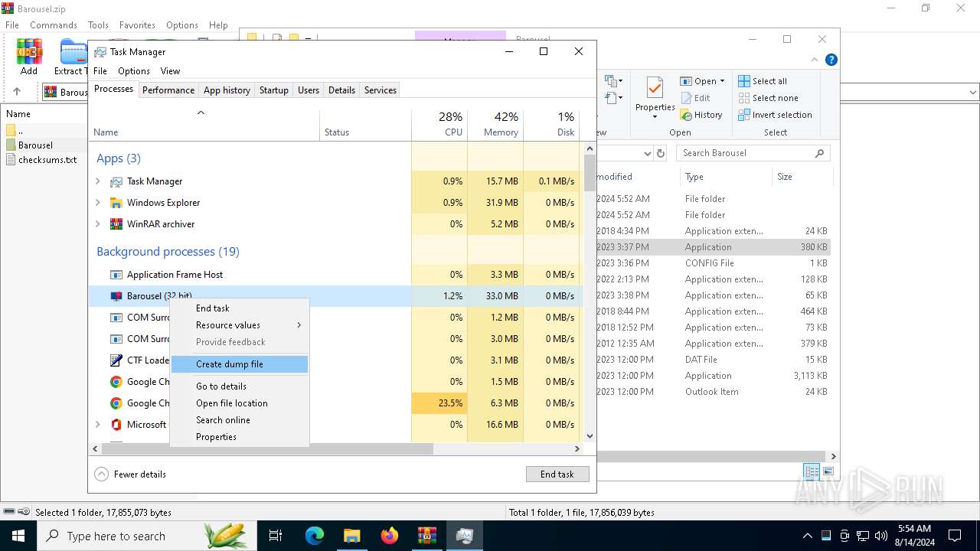The width and height of the screenshot is (980, 551).
Task: Open the Explorer Open button dropdown
Action: pyautogui.click(x=722, y=81)
